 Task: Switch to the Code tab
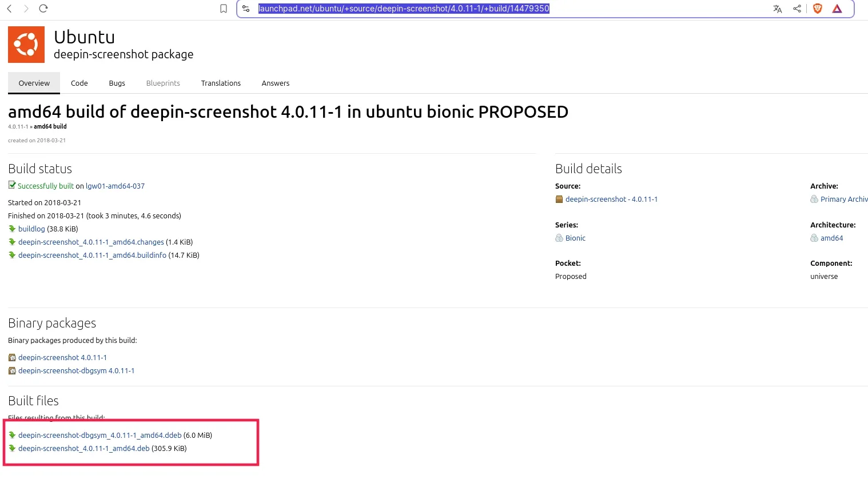coord(79,83)
